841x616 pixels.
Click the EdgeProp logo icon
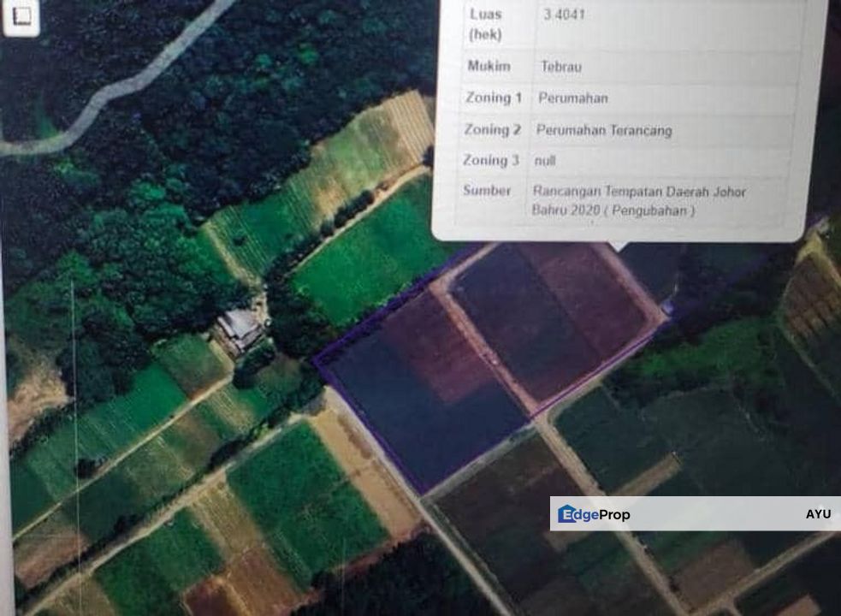567,514
